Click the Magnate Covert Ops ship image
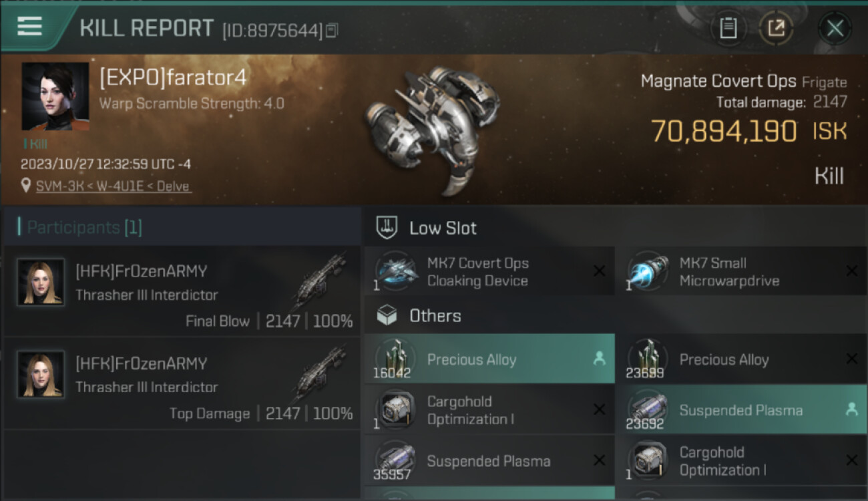Screen dimensions: 868x501 coord(433,127)
